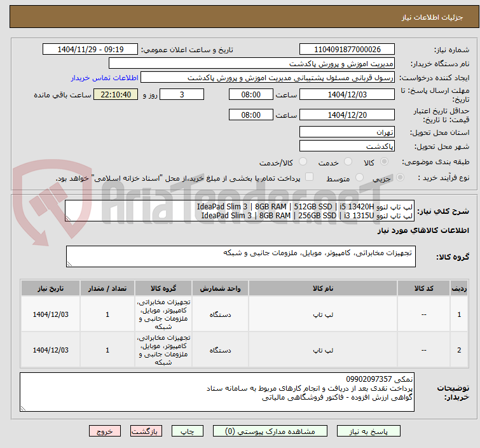
Task: Toggle the اسناد خزانه اسلامی payment checkbox
Action: 310,177
